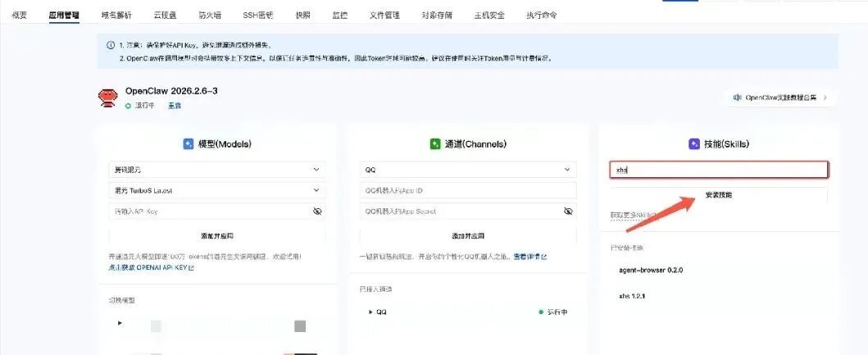Switch to the 防火墙 tab

point(210,16)
